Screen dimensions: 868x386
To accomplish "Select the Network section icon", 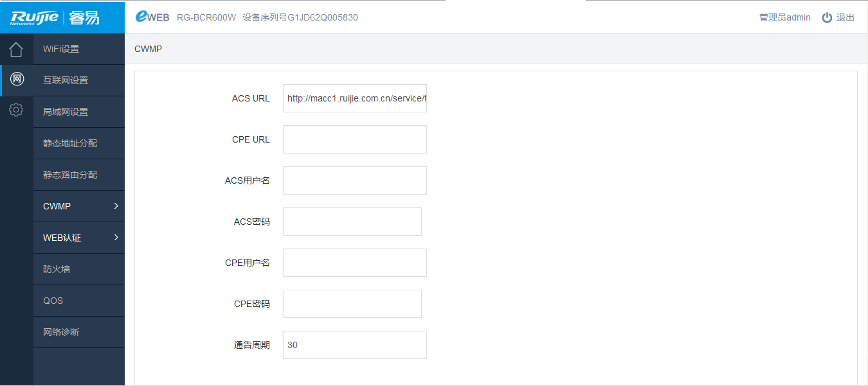I will click(x=17, y=80).
